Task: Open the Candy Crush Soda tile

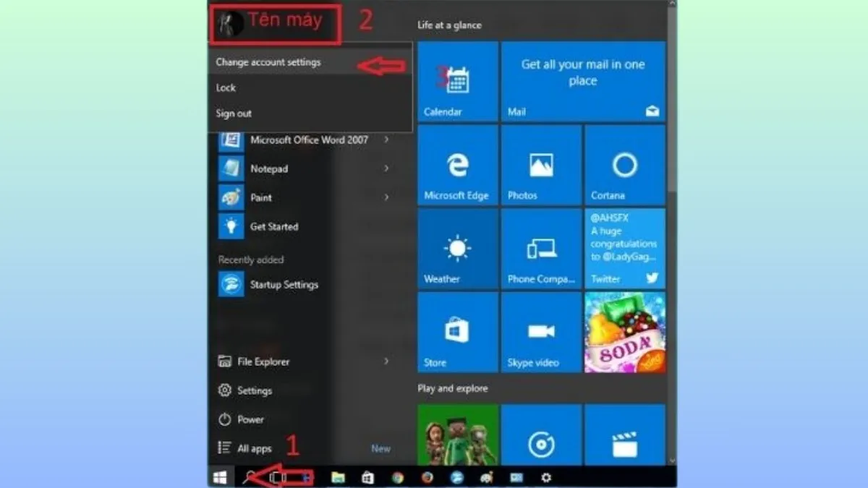Action: (624, 332)
